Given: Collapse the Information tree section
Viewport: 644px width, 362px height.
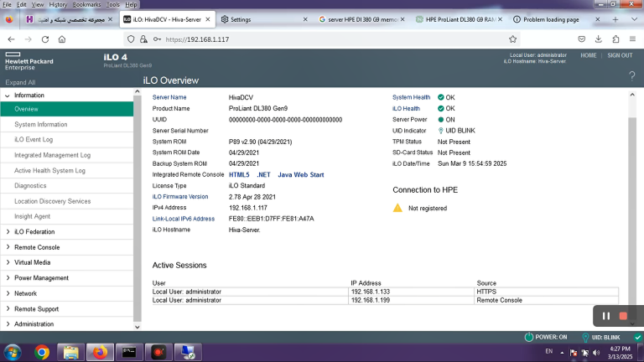Looking at the screenshot, I should [x=8, y=96].
